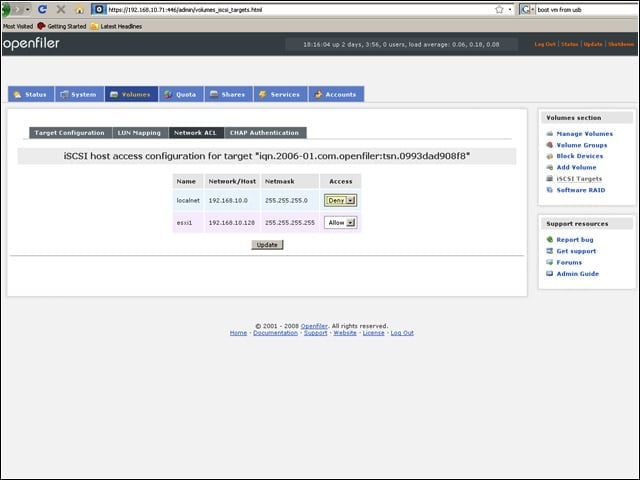Click into the browser address bar URL

[299, 9]
